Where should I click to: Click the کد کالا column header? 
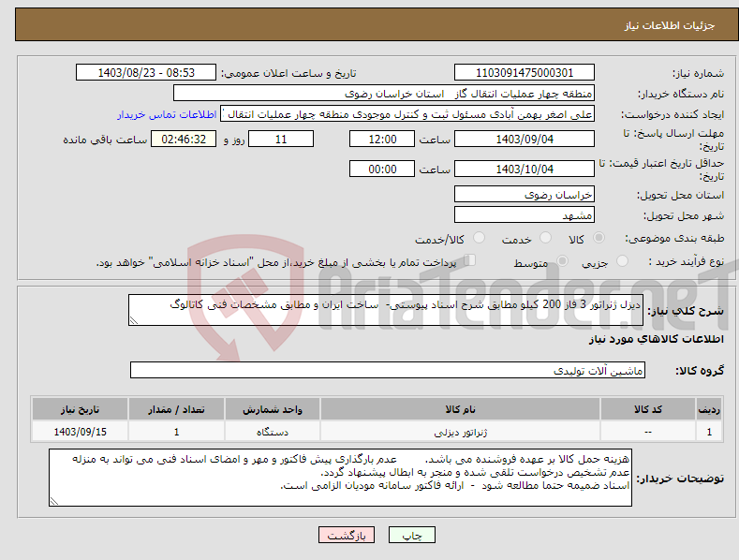(648, 409)
